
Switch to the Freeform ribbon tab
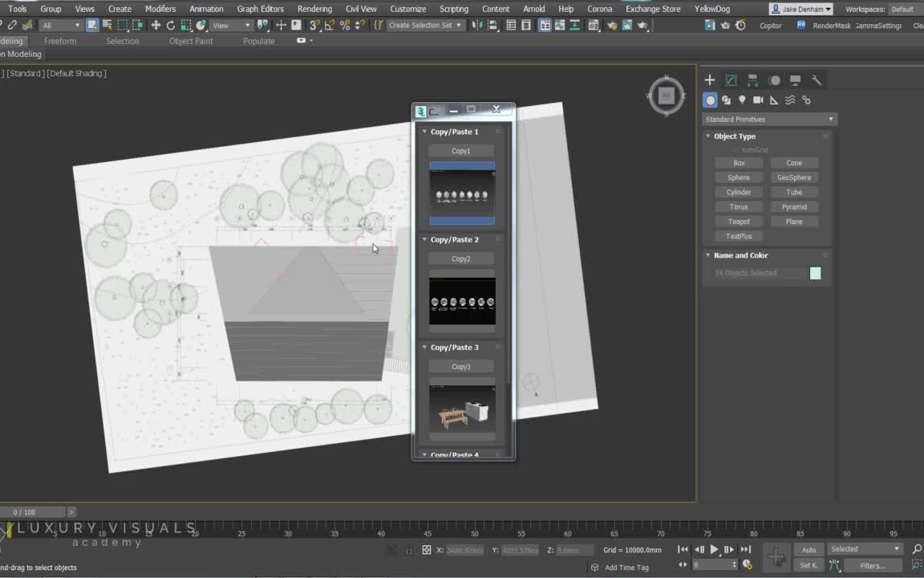click(x=60, y=41)
